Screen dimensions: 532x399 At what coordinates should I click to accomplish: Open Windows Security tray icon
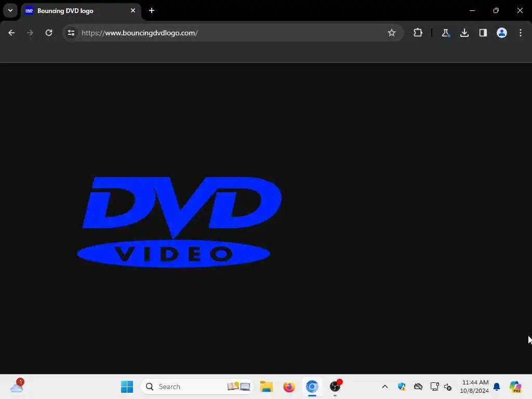click(402, 387)
